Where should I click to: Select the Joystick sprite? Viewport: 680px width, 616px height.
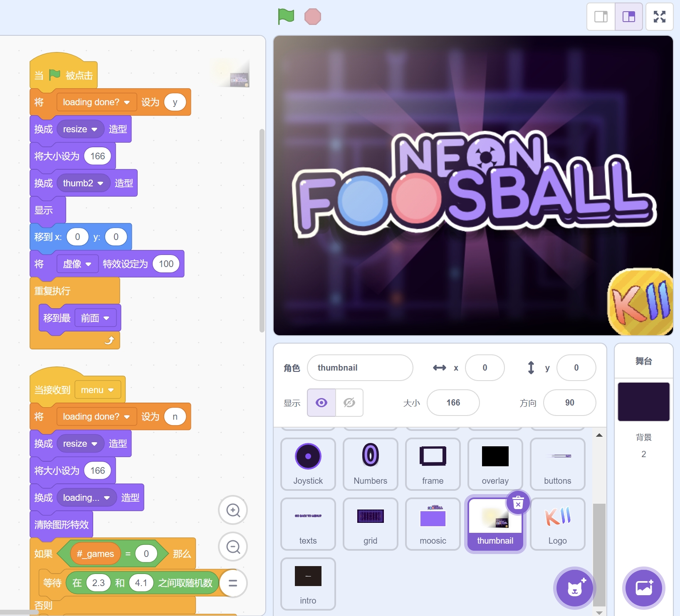[x=308, y=464]
